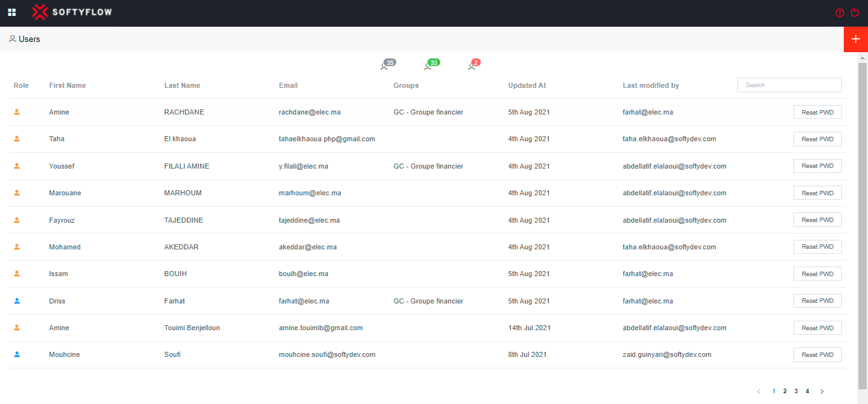Click the Softyflow logo
Viewport: 868px width, 404px height.
pos(72,12)
